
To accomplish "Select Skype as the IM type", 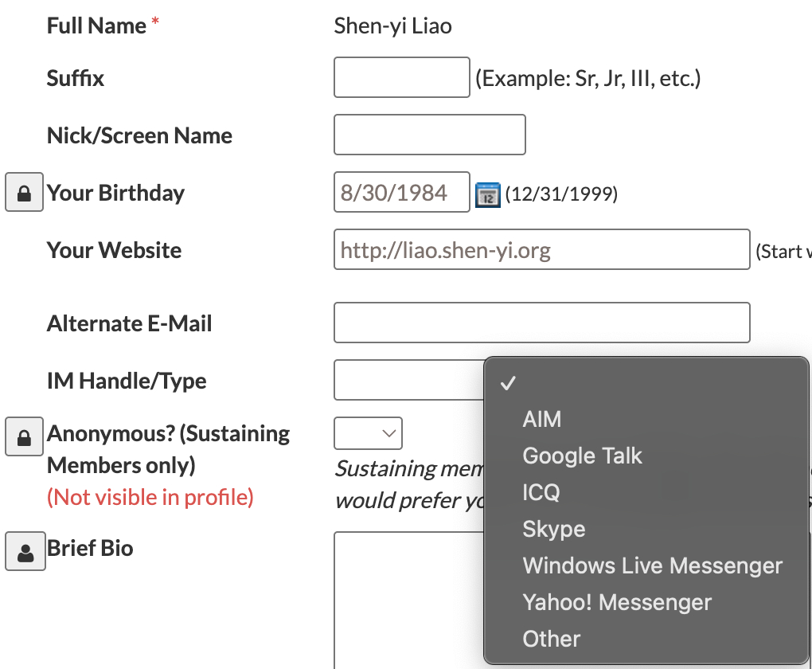I will 554,530.
